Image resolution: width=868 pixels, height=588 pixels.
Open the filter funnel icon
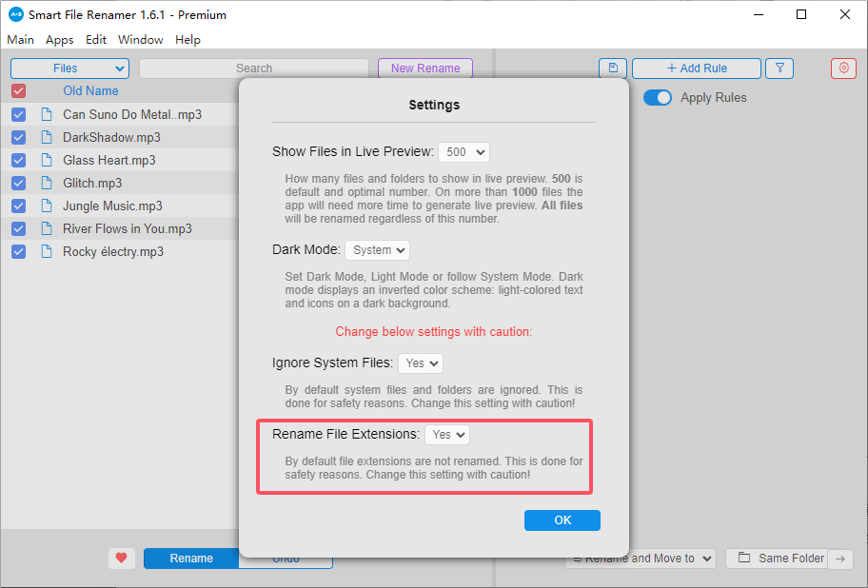[x=779, y=69]
